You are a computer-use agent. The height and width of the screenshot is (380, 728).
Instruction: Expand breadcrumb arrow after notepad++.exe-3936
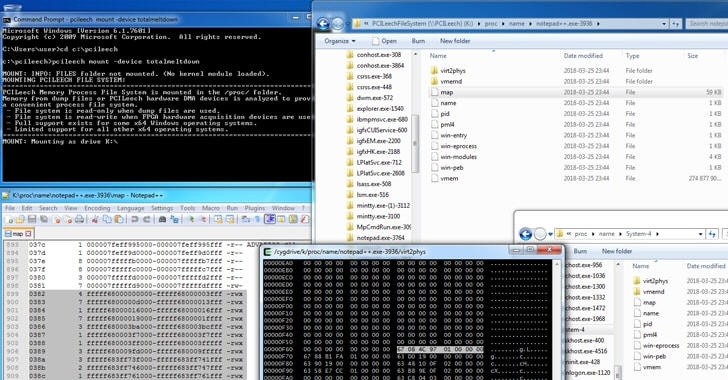(598, 24)
